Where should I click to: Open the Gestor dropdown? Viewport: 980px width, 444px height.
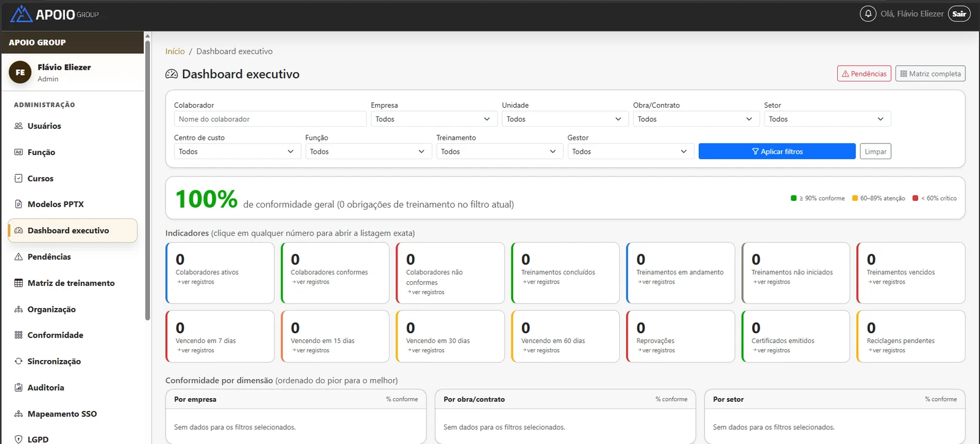pyautogui.click(x=630, y=152)
